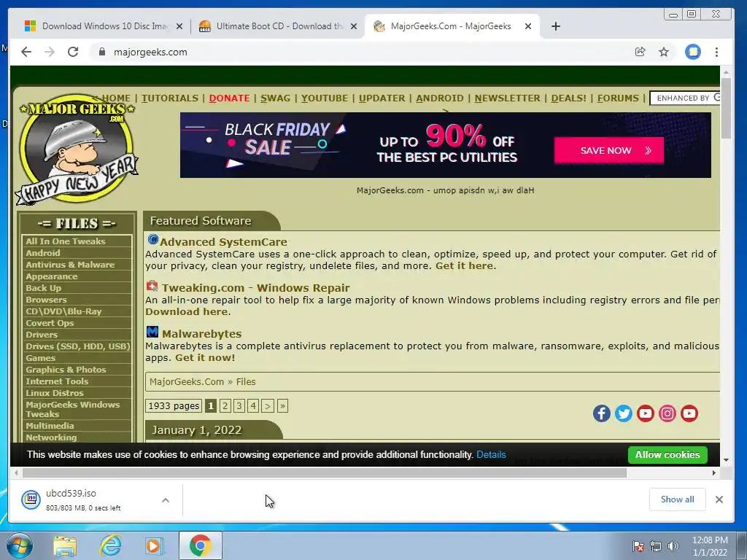Expand ubcd539.iso download options chevron
This screenshot has height=560, width=747.
pos(166,500)
